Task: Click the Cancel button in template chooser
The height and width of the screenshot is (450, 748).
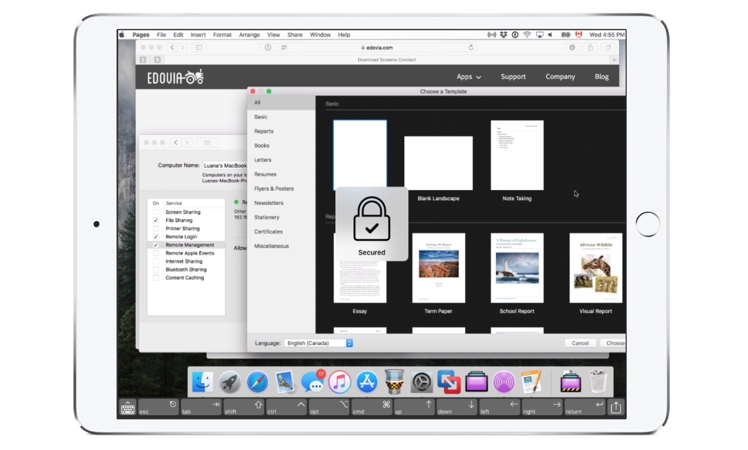Action: tap(580, 343)
